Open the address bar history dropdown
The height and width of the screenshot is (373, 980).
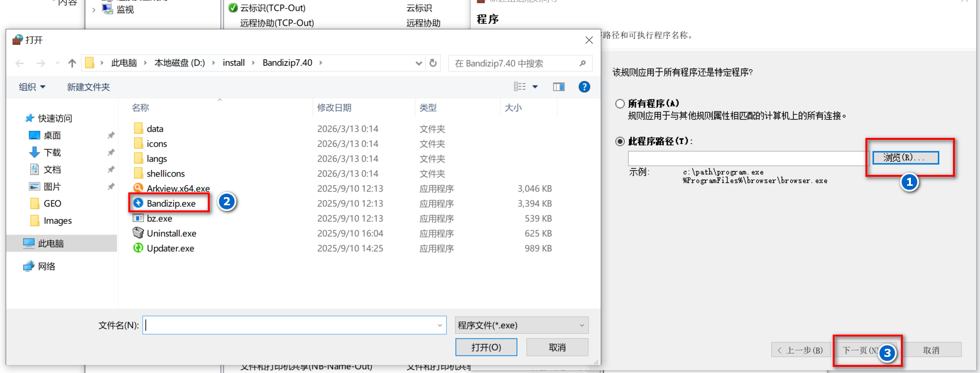[x=419, y=63]
